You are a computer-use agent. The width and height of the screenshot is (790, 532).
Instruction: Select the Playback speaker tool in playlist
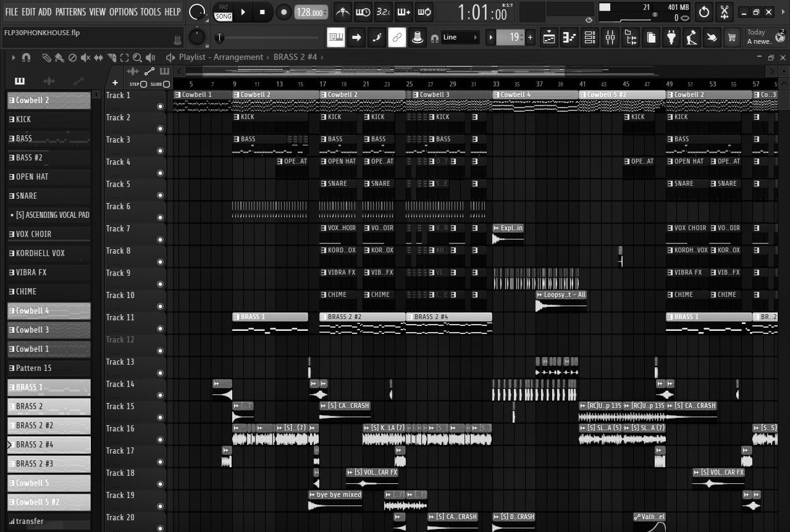coord(151,57)
